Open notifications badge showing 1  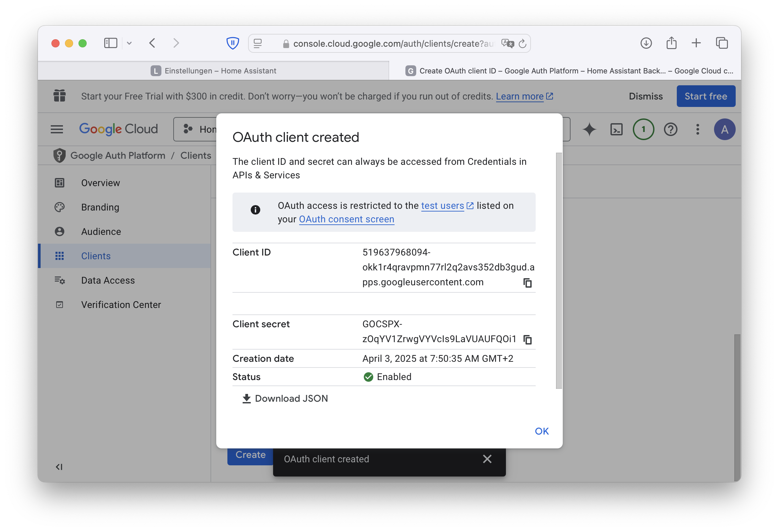[x=643, y=129]
